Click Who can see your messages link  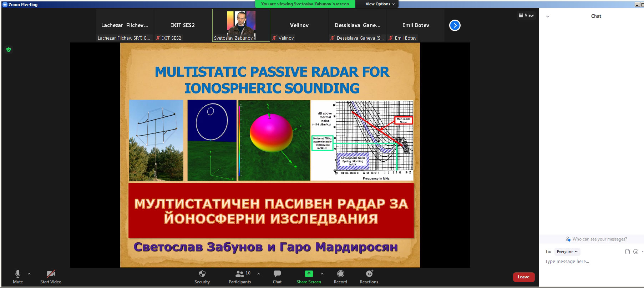pyautogui.click(x=599, y=239)
